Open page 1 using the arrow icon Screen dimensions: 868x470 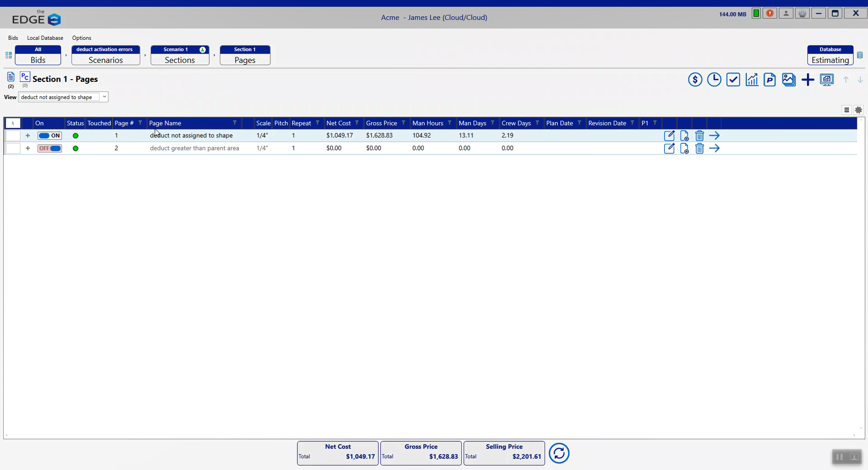click(714, 136)
